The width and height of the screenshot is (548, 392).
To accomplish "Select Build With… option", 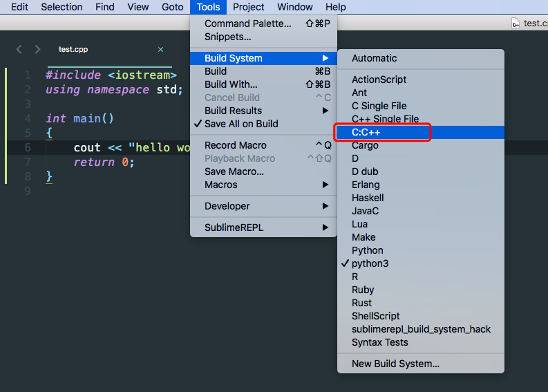I will (263, 84).
